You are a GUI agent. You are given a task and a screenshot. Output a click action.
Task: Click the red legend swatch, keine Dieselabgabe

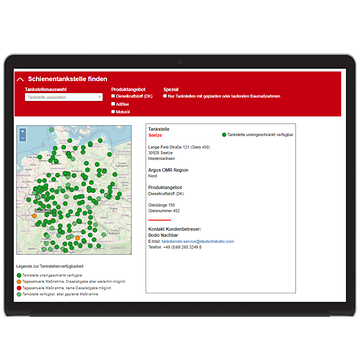pyautogui.click(x=19, y=288)
